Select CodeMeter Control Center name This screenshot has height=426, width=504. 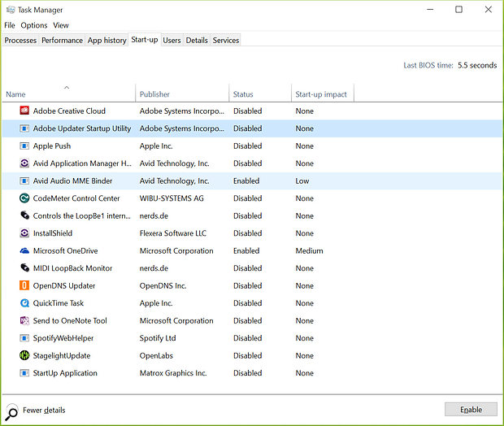point(76,198)
